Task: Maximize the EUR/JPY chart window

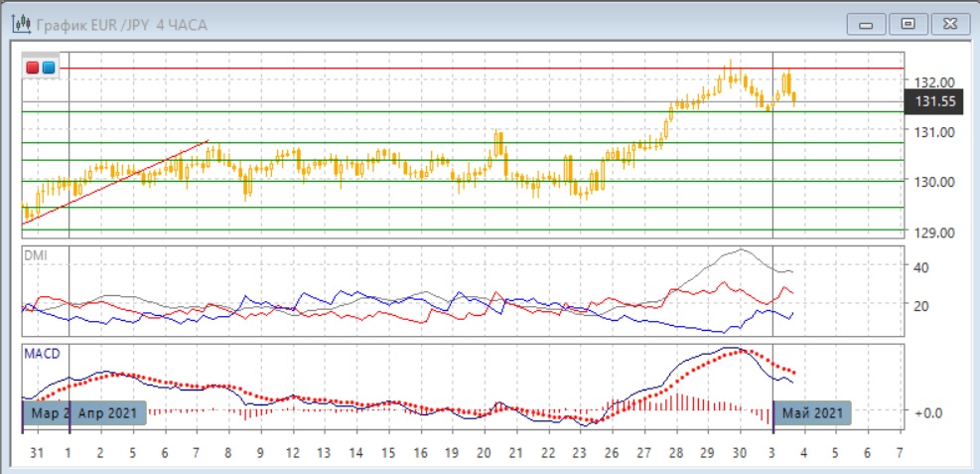Action: pos(907,23)
